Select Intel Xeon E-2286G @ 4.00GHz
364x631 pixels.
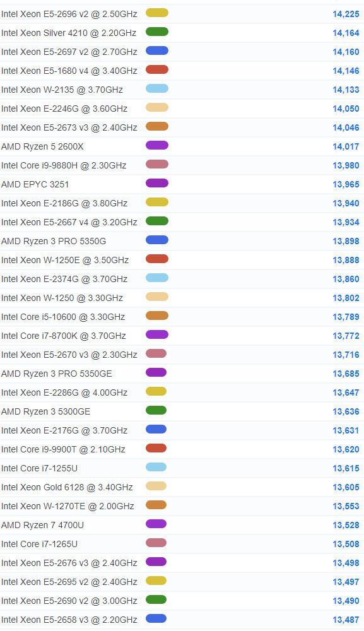(64, 392)
